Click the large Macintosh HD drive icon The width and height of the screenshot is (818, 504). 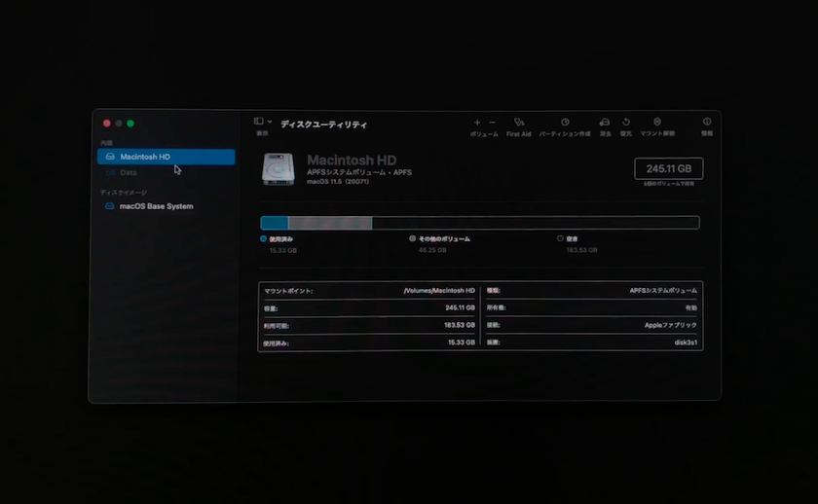point(279,169)
